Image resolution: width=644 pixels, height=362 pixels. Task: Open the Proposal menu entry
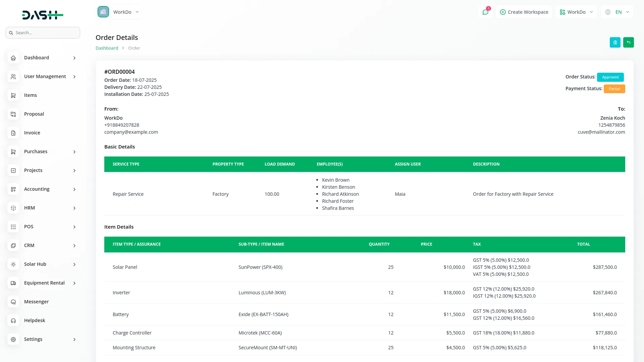pos(43,114)
